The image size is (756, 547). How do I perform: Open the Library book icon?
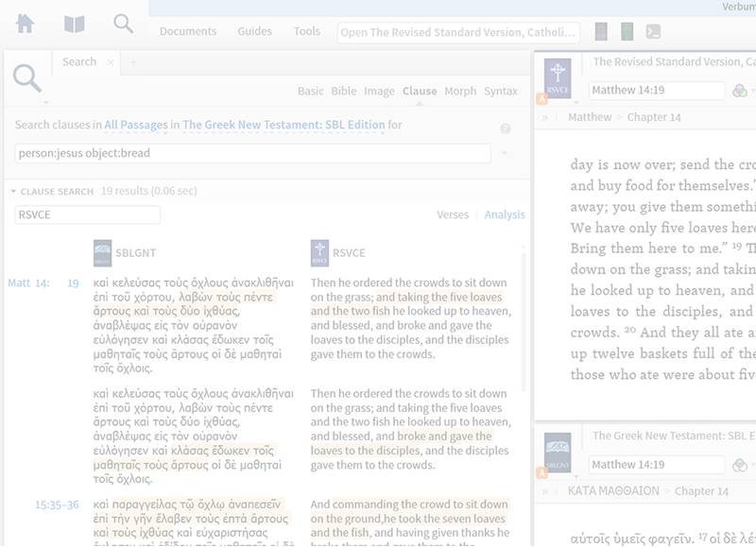pos(75,25)
